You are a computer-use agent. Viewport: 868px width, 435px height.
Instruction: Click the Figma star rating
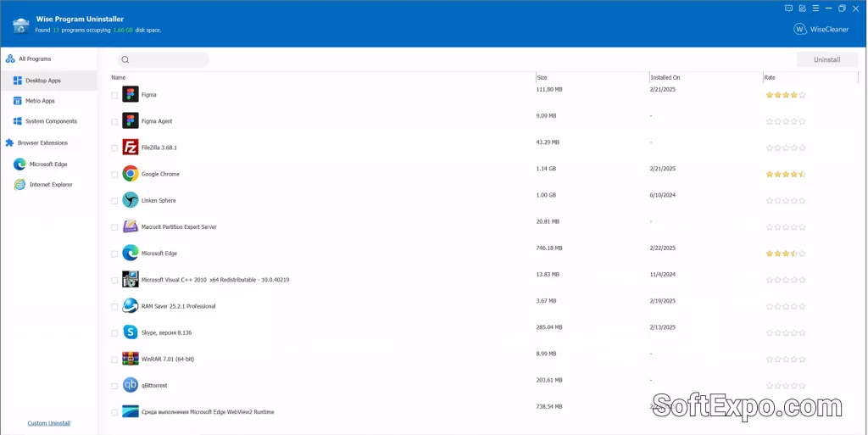tap(786, 95)
